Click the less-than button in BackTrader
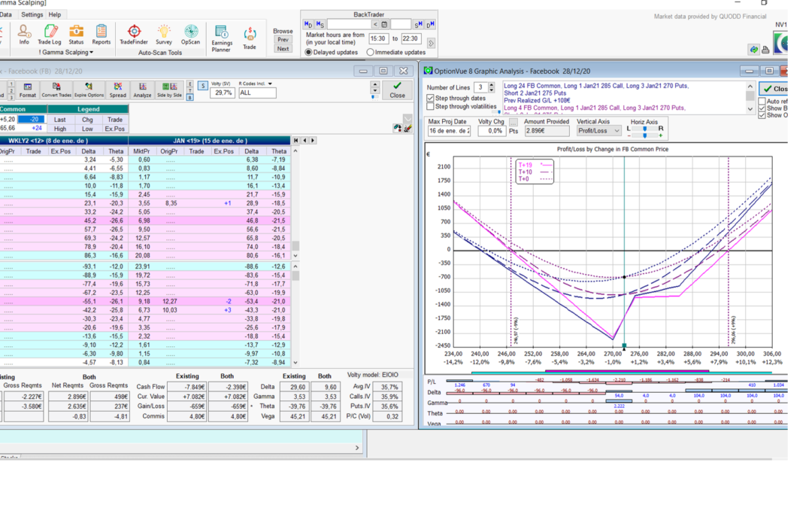Screen dimensions: 812x508 point(375,24)
